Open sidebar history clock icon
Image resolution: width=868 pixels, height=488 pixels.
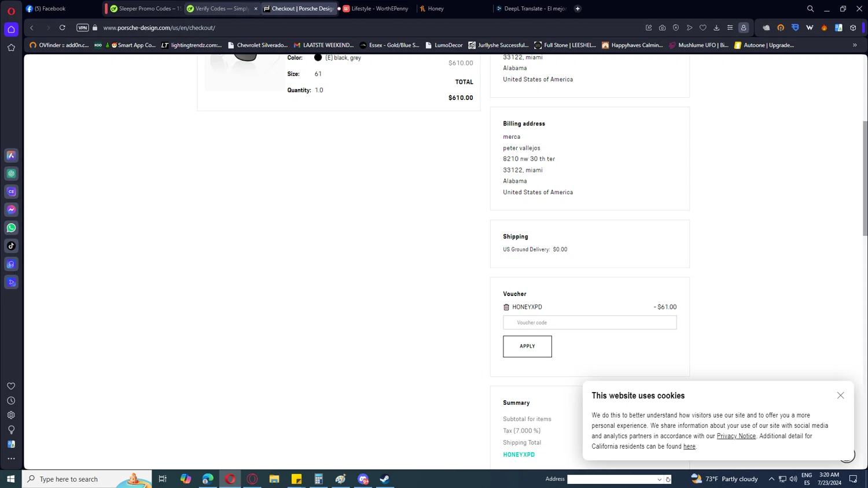coord(11,401)
